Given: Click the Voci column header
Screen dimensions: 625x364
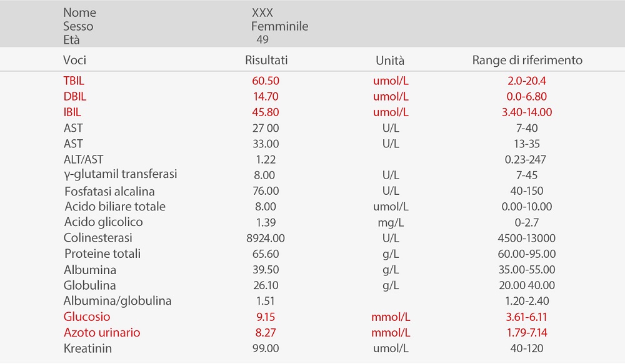Looking at the screenshot, I should 74,61.
